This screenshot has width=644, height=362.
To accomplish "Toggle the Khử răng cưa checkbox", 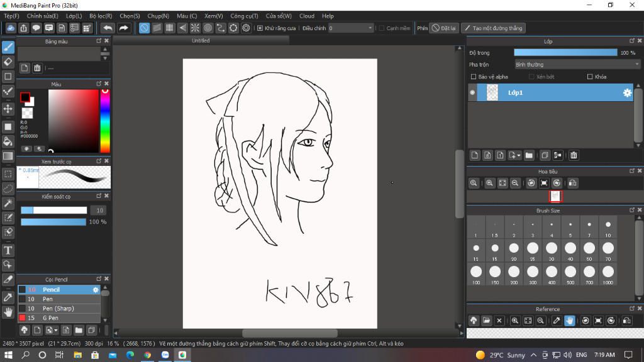I will tap(260, 28).
